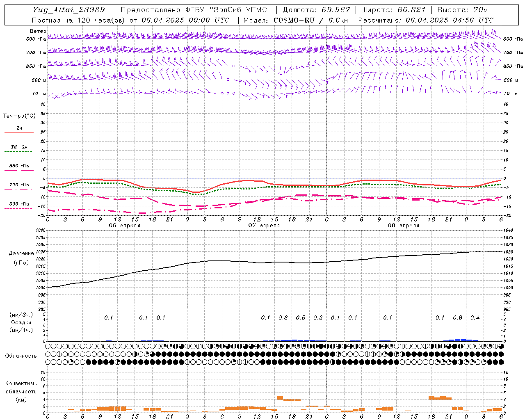The height and width of the screenshot is (420, 525).
Task: Click the forecast start time 06.04.2025 00:00 UTC
Action: (185, 20)
